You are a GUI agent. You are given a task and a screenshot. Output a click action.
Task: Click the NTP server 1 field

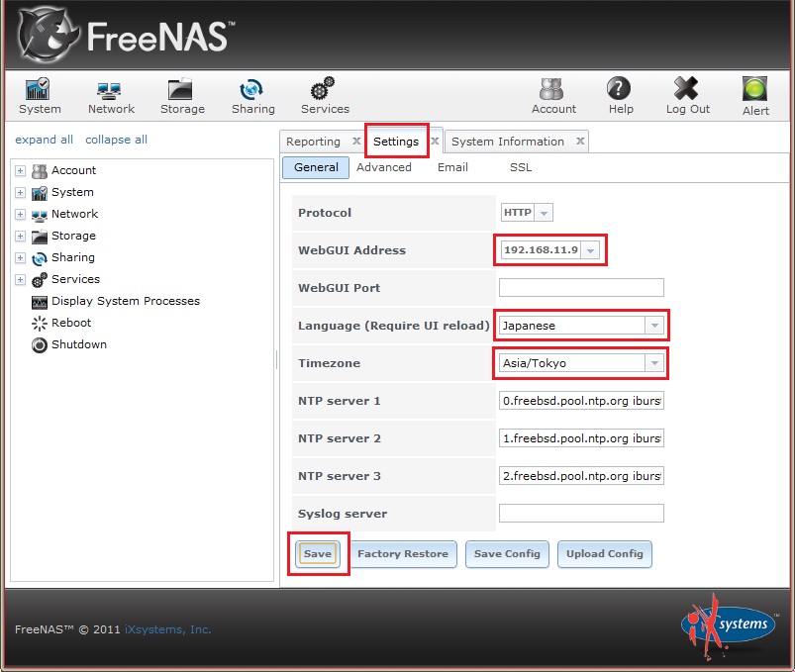pyautogui.click(x=581, y=401)
